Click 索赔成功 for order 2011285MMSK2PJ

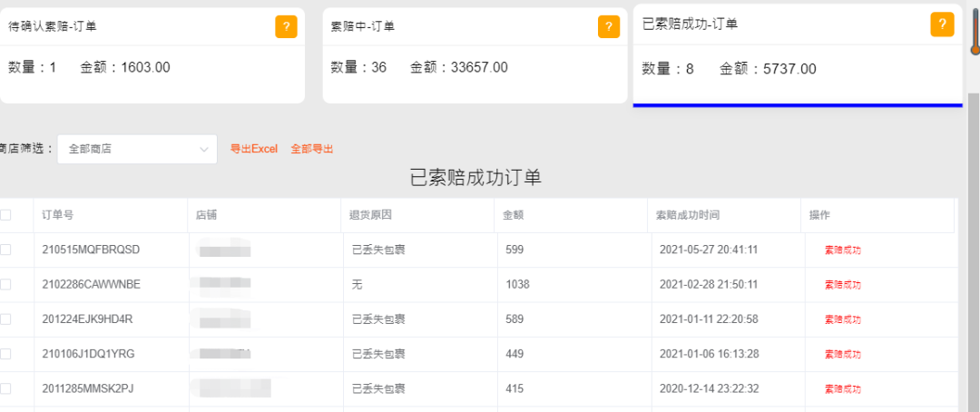842,389
